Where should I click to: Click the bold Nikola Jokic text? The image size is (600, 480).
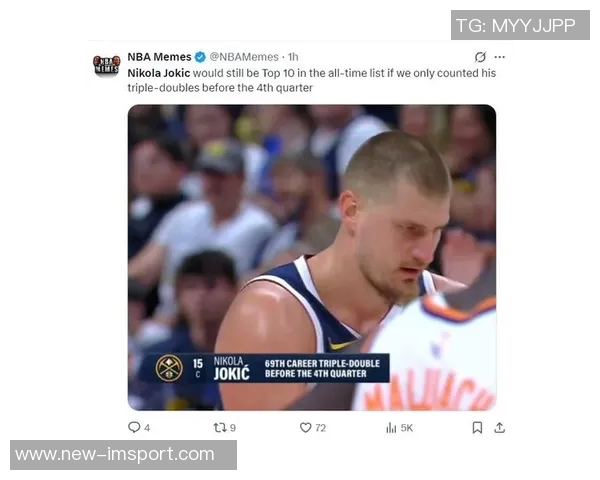(158, 73)
